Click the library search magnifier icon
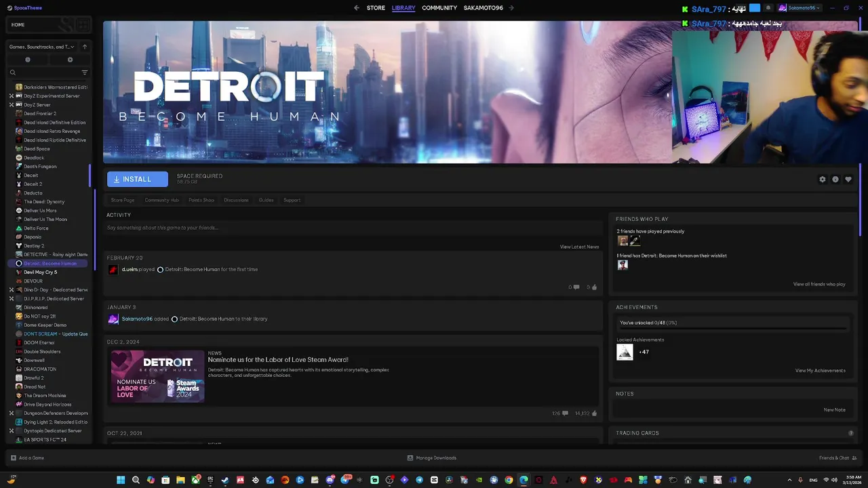Viewport: 868px width, 488px height. [x=12, y=73]
